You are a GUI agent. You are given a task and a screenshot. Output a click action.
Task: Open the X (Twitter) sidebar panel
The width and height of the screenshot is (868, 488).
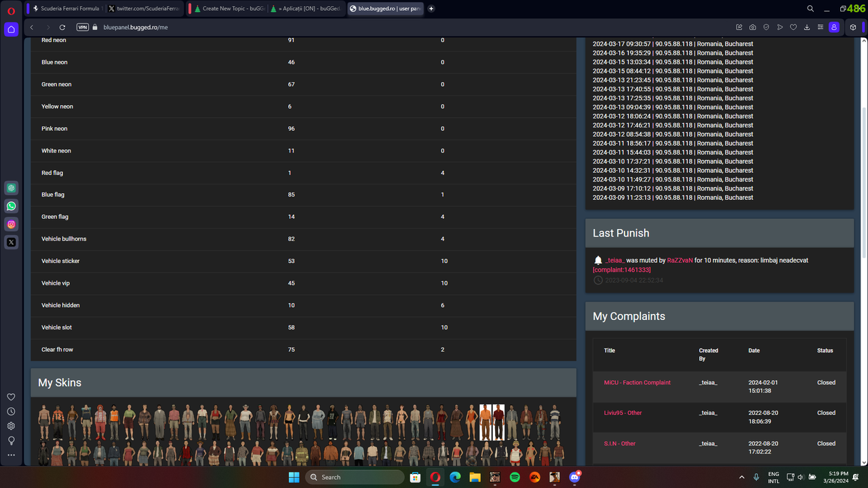coord(11,242)
